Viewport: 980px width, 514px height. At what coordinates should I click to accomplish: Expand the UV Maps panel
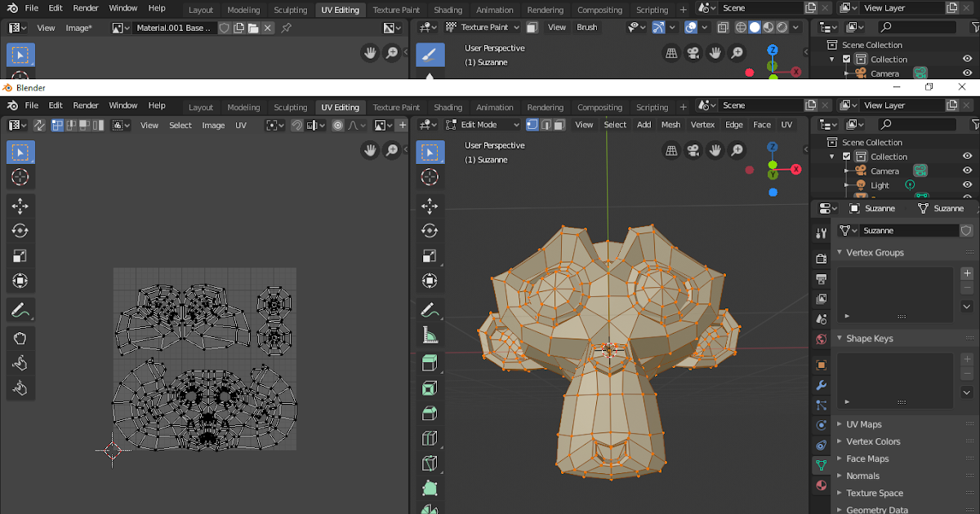(866, 424)
